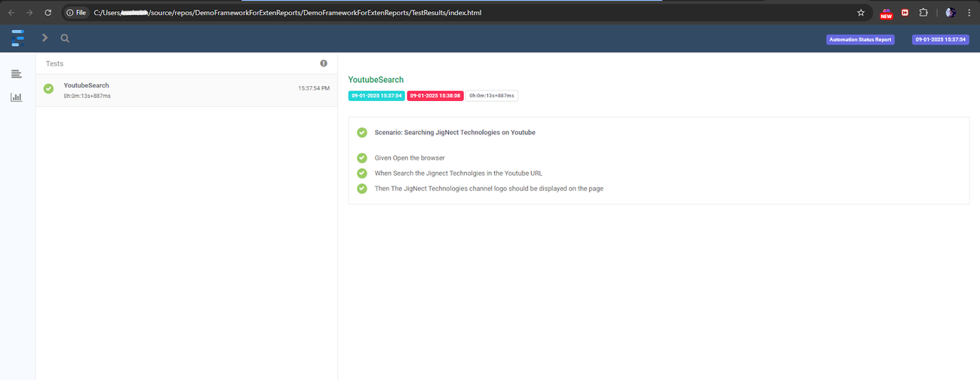Reload the report page
This screenshot has width=980, height=380.
click(x=48, y=13)
